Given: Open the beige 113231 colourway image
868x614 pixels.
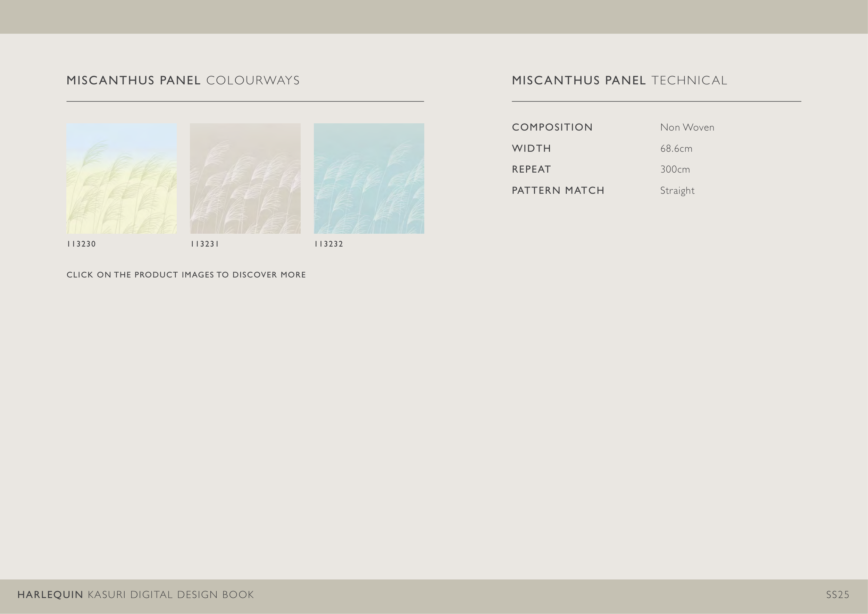Looking at the screenshot, I should click(245, 178).
